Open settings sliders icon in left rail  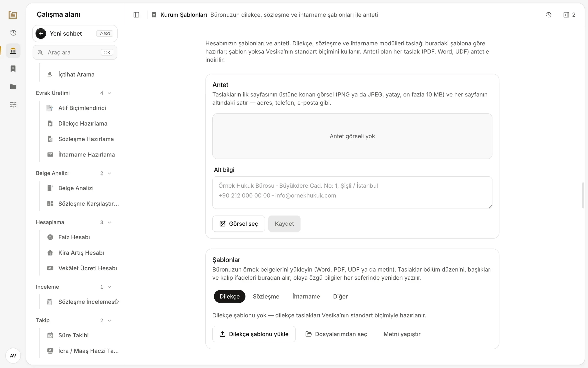[x=13, y=105]
